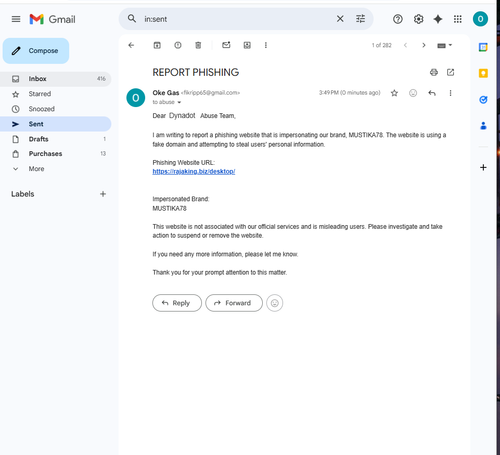
Task: Open the Support help icon
Action: pyautogui.click(x=398, y=19)
